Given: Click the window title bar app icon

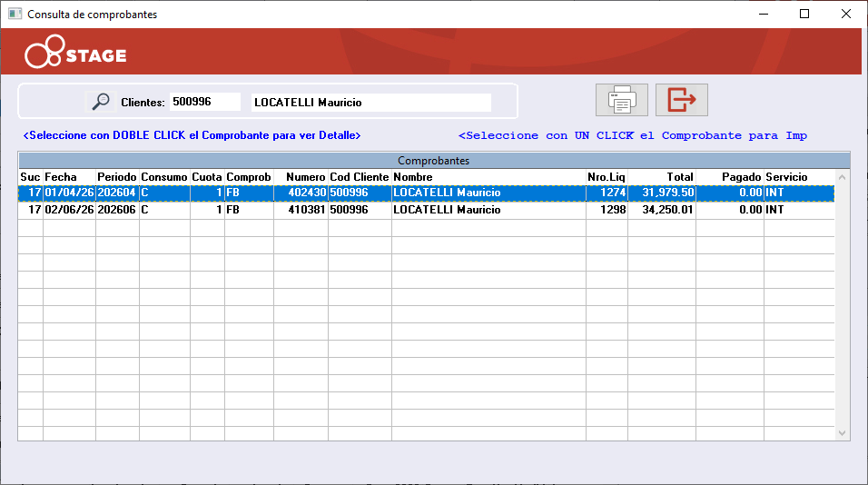Looking at the screenshot, I should click(15, 14).
